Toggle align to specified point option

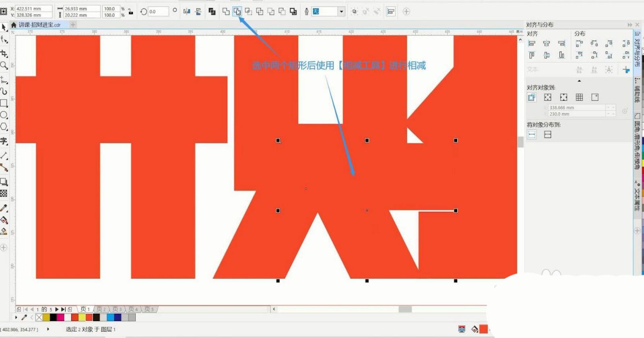[x=595, y=97]
